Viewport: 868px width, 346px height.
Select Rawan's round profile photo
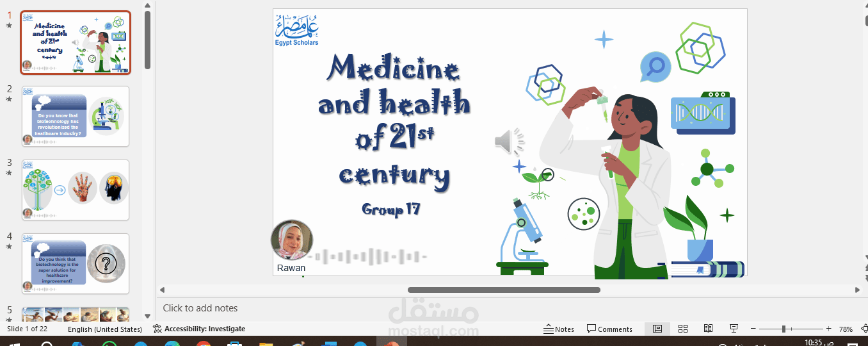[x=292, y=241]
